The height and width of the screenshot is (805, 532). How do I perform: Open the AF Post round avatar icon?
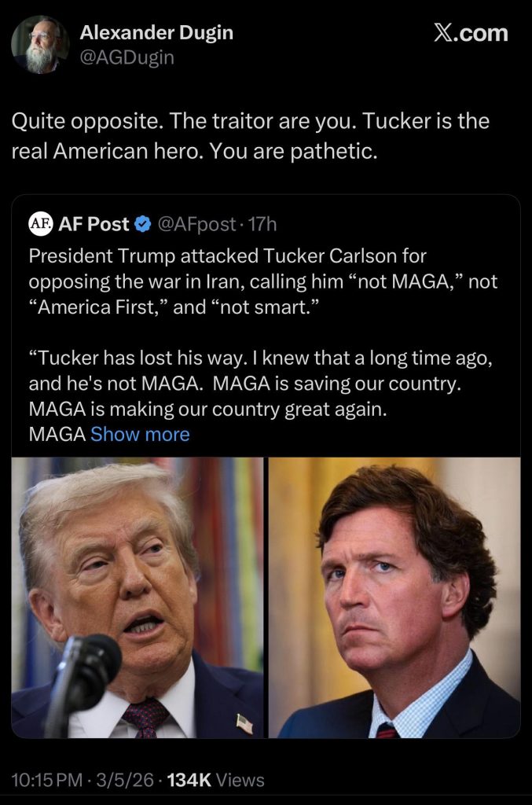tap(39, 224)
